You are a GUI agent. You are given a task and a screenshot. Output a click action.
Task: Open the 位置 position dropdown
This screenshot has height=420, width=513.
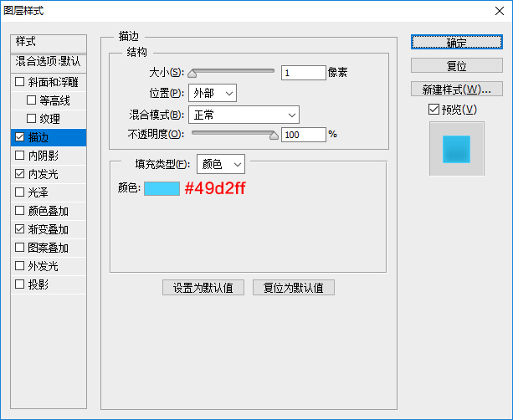213,93
